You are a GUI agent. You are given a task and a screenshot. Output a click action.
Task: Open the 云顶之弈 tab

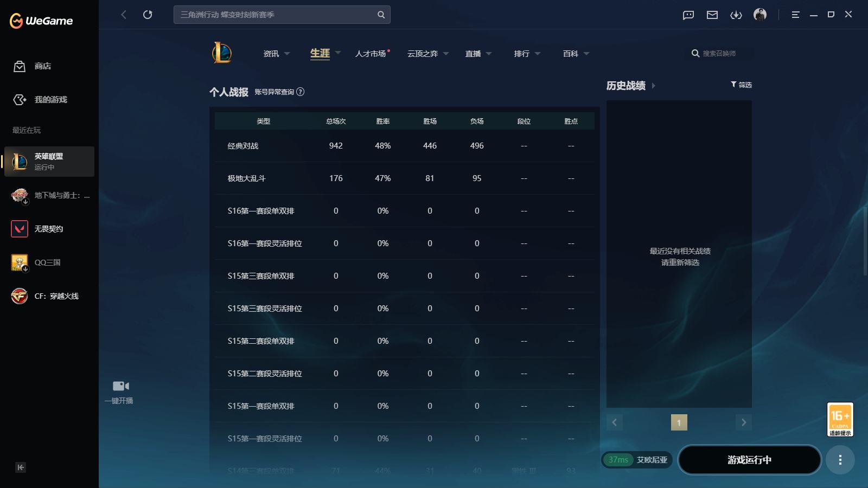(x=423, y=54)
